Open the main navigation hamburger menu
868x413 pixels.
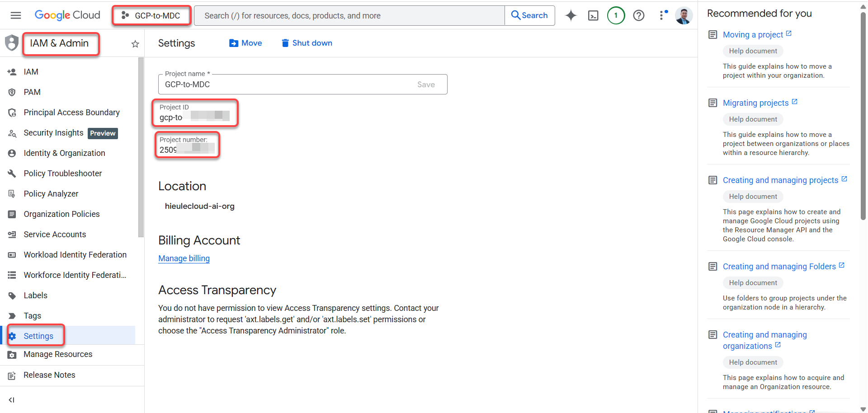[16, 15]
